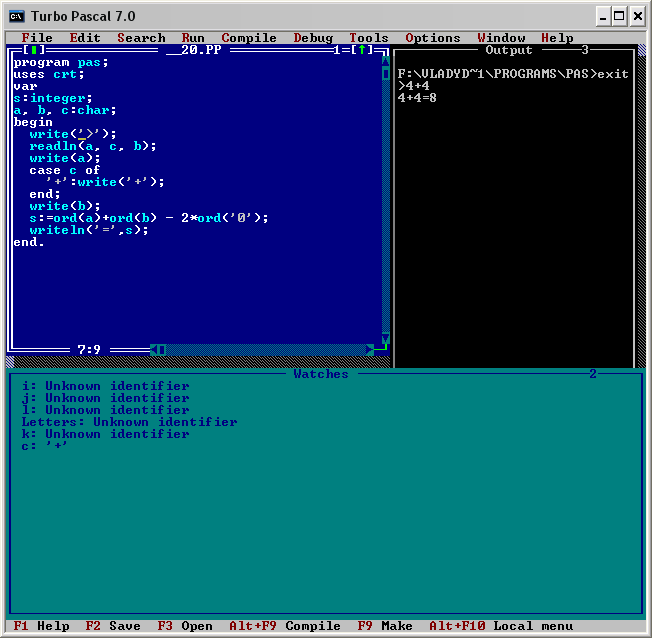Open the Options menu

tap(433, 38)
